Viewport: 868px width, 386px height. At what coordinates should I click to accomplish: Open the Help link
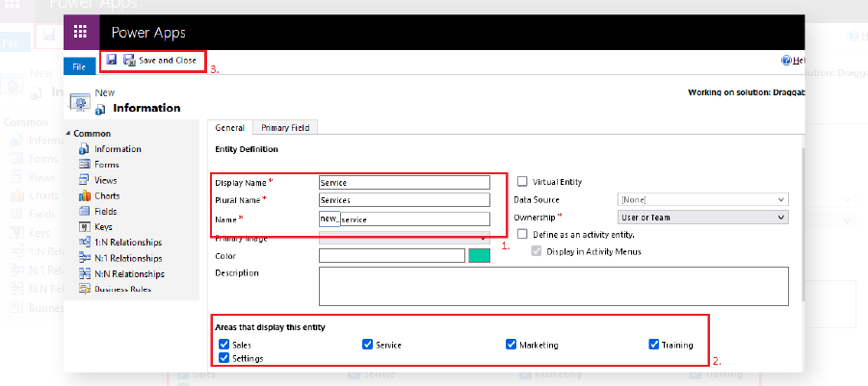pos(799,61)
